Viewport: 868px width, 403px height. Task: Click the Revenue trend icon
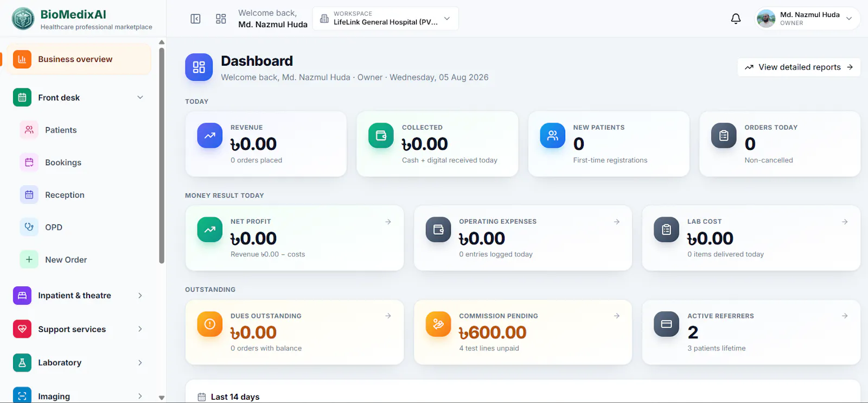click(210, 136)
